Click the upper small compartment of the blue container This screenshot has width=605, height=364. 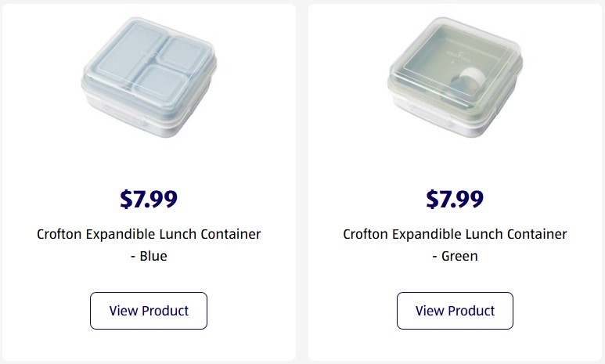(x=182, y=54)
